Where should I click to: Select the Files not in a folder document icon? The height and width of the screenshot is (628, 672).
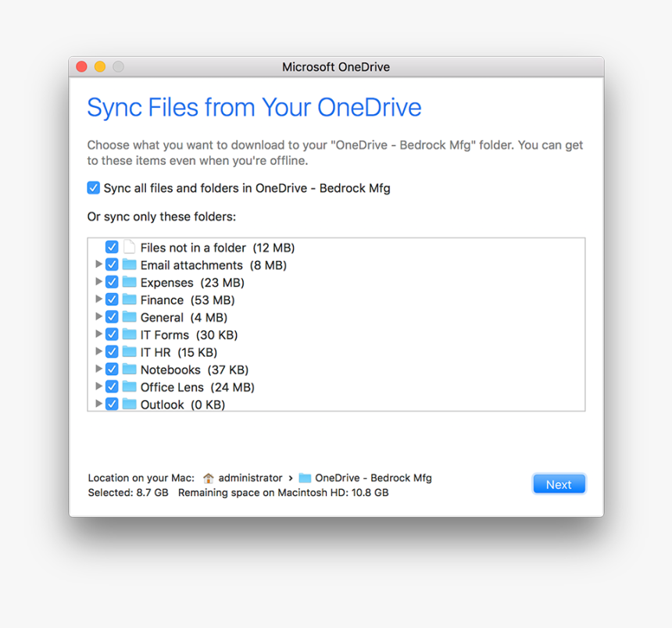tap(129, 247)
